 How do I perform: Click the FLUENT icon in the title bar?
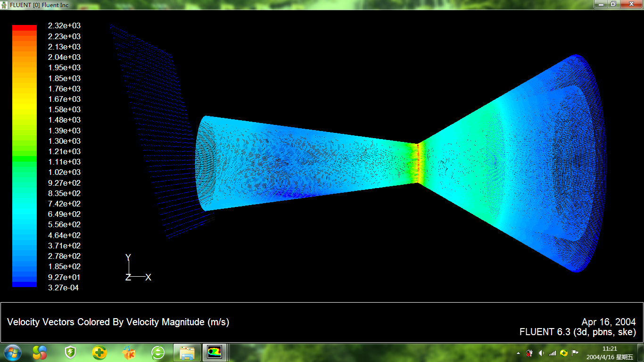click(x=4, y=5)
